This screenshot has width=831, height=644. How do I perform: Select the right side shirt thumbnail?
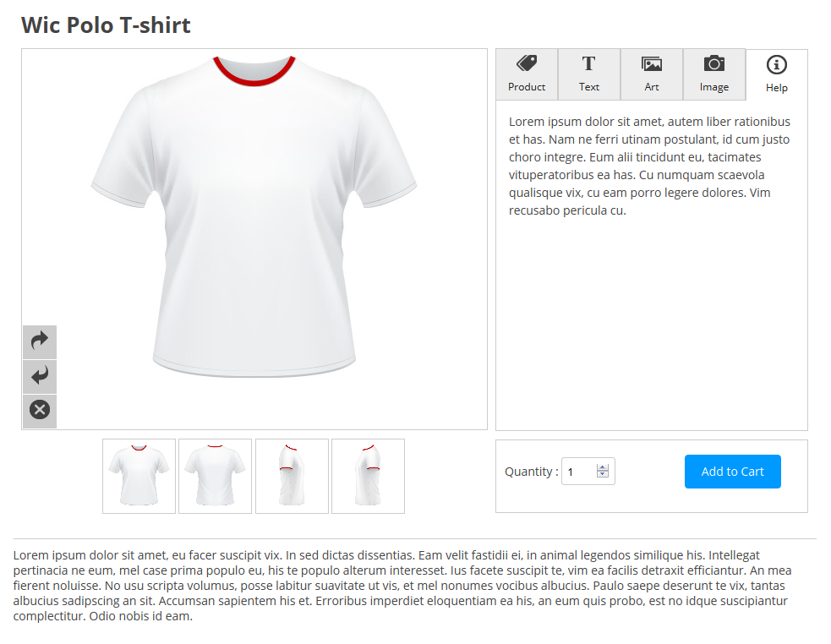click(369, 476)
